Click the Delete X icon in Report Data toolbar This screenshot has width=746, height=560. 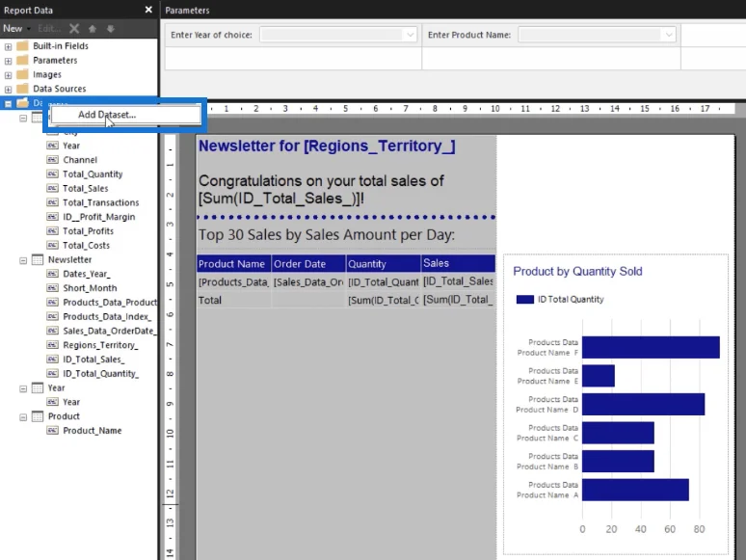pyautogui.click(x=74, y=29)
